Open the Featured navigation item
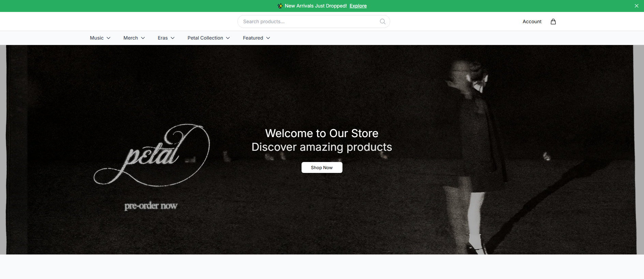The image size is (644, 279). coord(253,38)
